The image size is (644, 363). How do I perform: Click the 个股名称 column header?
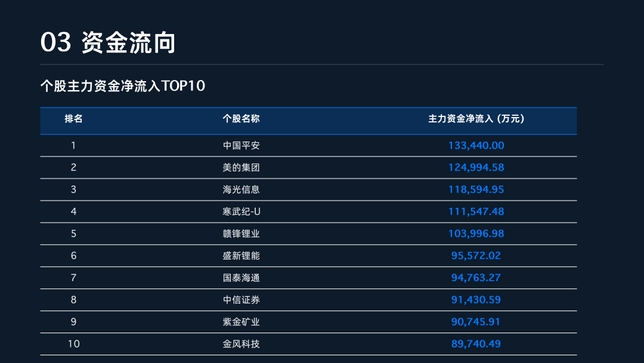coord(241,119)
